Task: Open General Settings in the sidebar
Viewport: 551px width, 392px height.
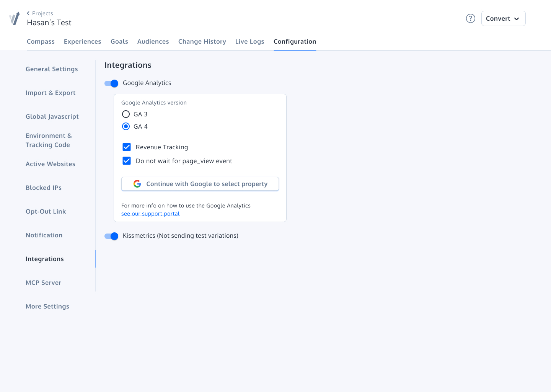Action: point(52,69)
